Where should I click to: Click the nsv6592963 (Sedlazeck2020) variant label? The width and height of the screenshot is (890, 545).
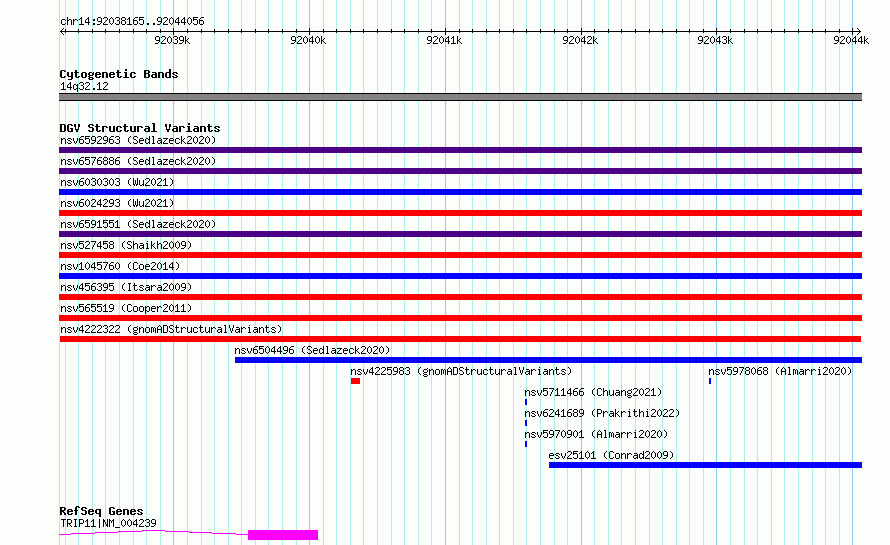tap(138, 140)
